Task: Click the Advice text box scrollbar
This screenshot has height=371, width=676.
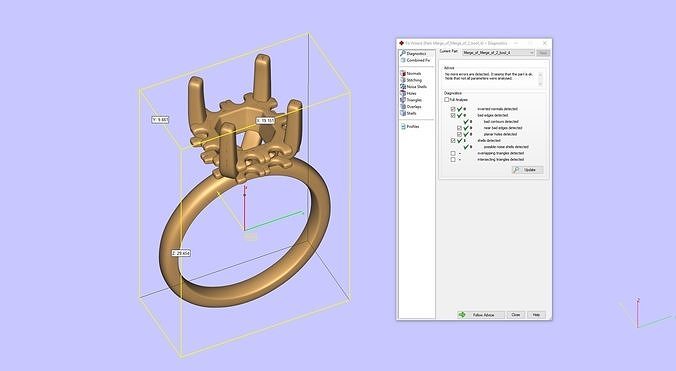Action: coord(541,79)
